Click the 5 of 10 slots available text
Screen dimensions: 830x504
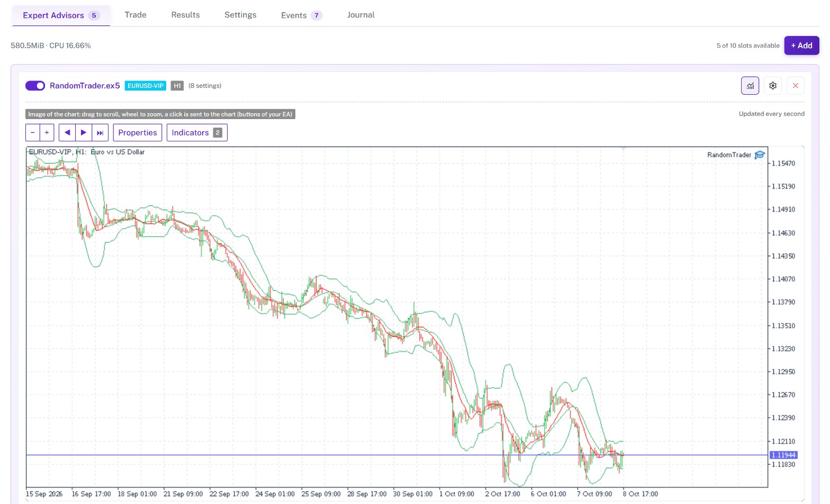[748, 46]
